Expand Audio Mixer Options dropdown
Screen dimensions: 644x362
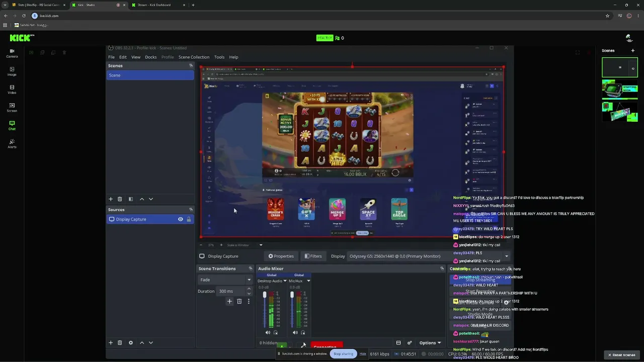click(430, 343)
